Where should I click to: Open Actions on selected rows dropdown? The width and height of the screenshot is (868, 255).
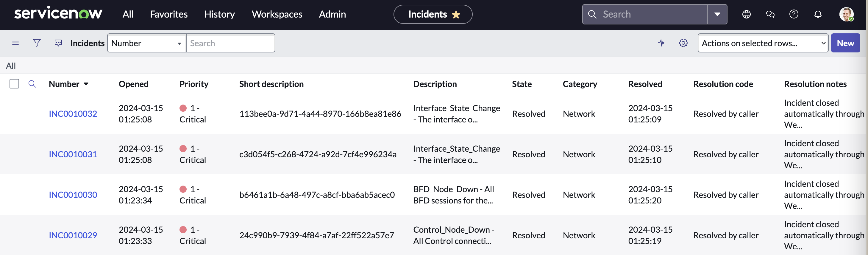click(763, 43)
